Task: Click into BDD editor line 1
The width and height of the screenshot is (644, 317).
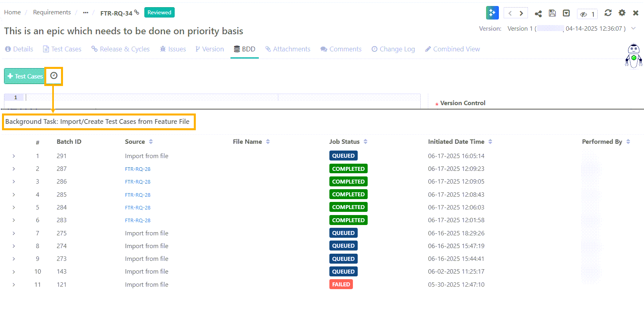Action: [152, 98]
